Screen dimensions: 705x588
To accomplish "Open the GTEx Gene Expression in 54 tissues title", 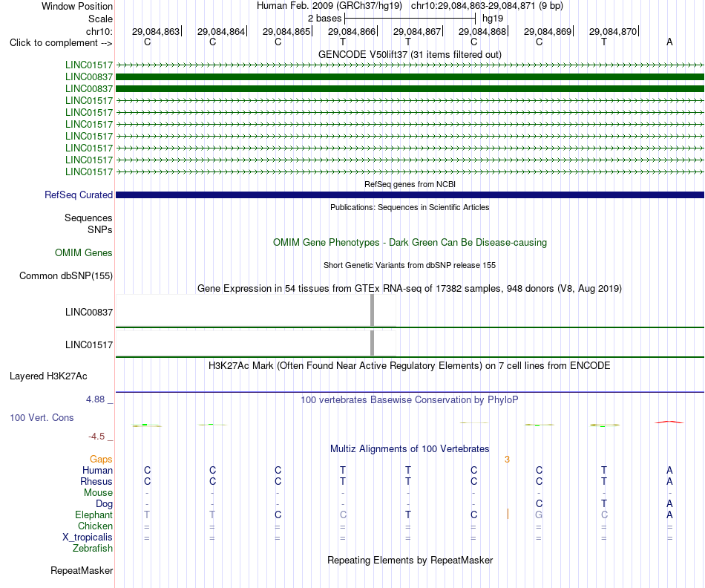I will click(410, 288).
